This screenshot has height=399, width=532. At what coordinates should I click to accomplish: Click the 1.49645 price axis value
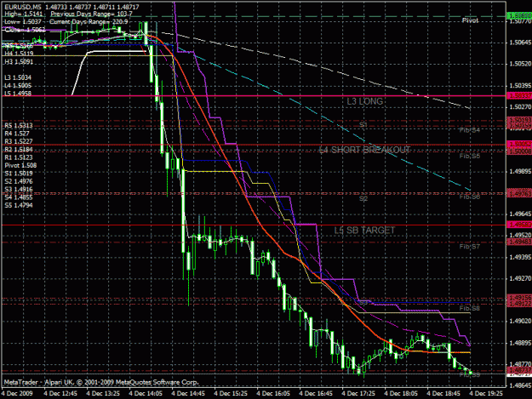pos(520,214)
